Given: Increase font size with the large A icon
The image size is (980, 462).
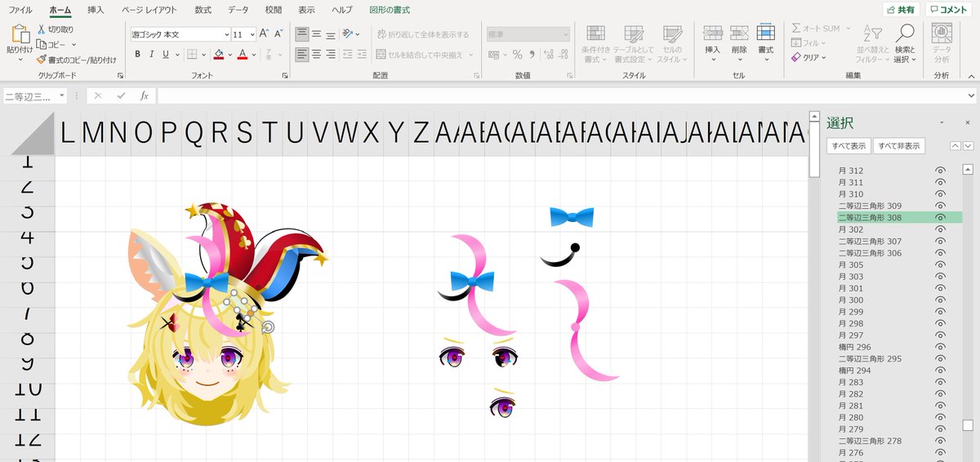Looking at the screenshot, I should [x=264, y=34].
